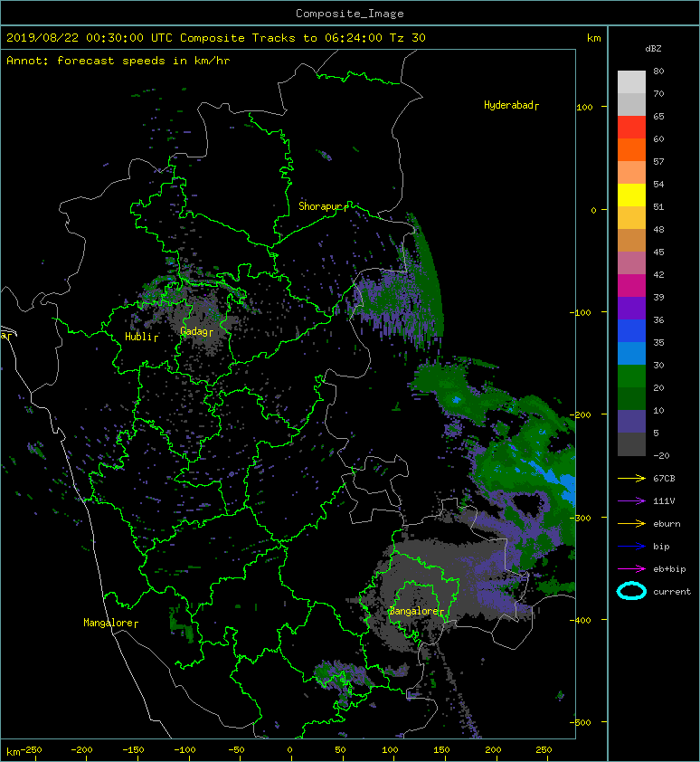This screenshot has height=762, width=700.
Task: Click the '67CB' legend label
Action: (664, 478)
